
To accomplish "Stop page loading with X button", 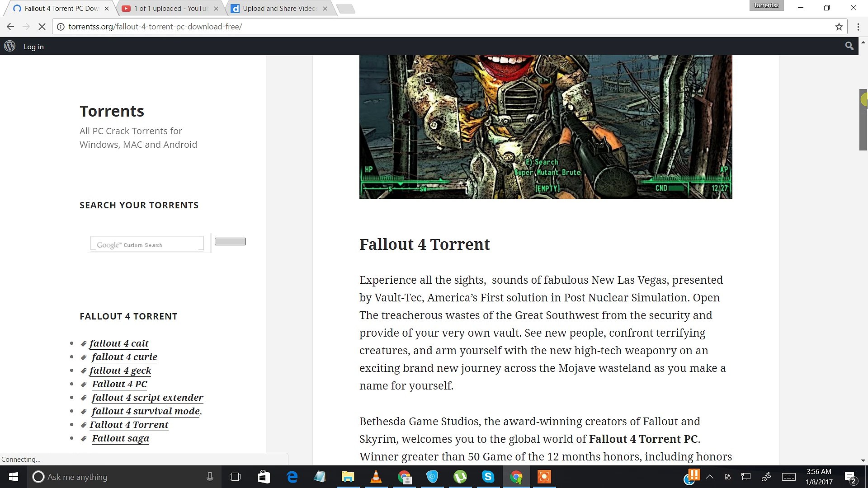I will coord(42,27).
